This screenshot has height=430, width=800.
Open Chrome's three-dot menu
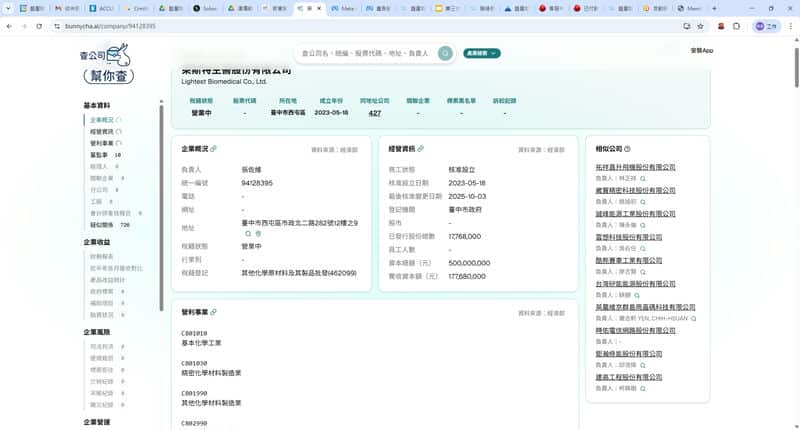point(789,26)
